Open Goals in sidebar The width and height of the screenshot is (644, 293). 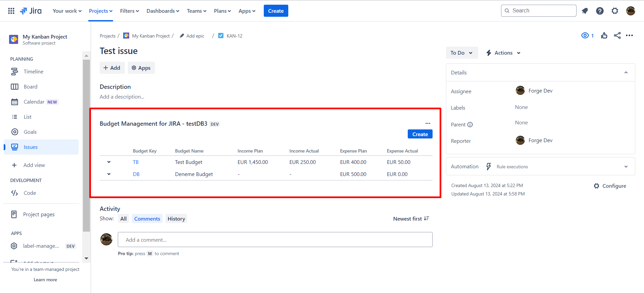coord(41,132)
